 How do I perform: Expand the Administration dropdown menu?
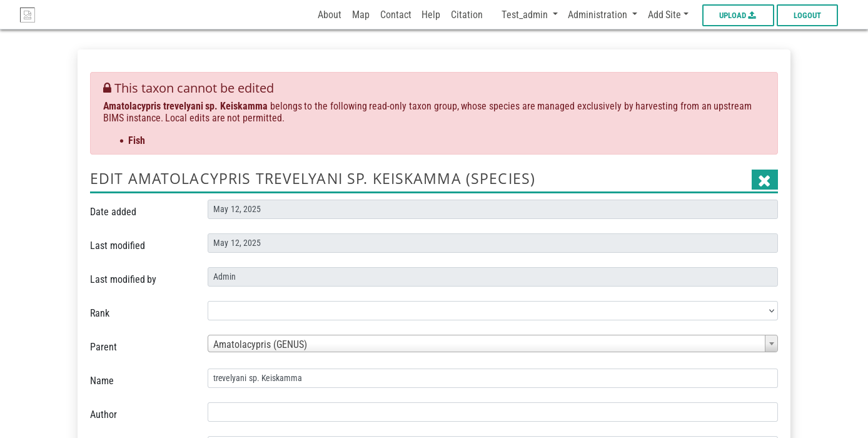coord(602,14)
